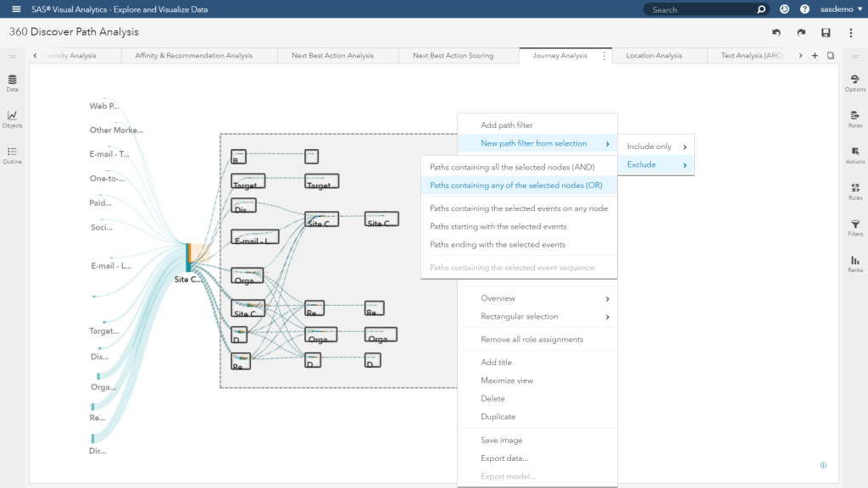The width and height of the screenshot is (868, 488).
Task: Expand Exclude submenu
Action: 656,165
